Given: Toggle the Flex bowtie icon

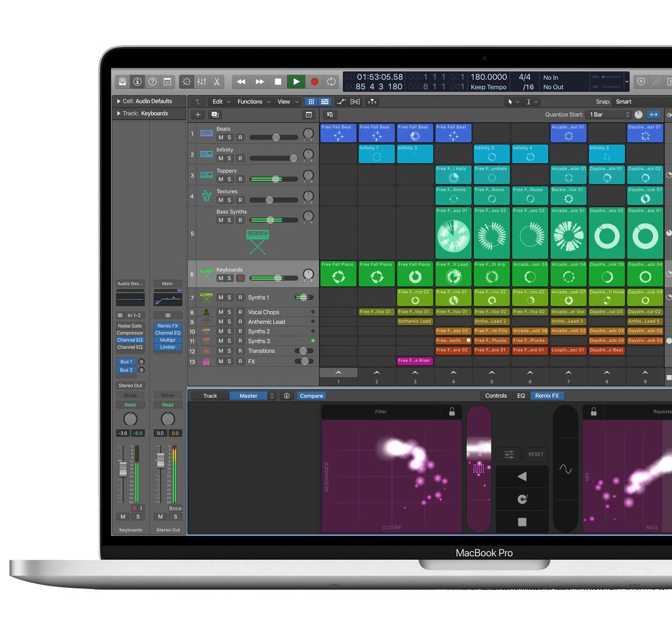Looking at the screenshot, I should pyautogui.click(x=355, y=102).
